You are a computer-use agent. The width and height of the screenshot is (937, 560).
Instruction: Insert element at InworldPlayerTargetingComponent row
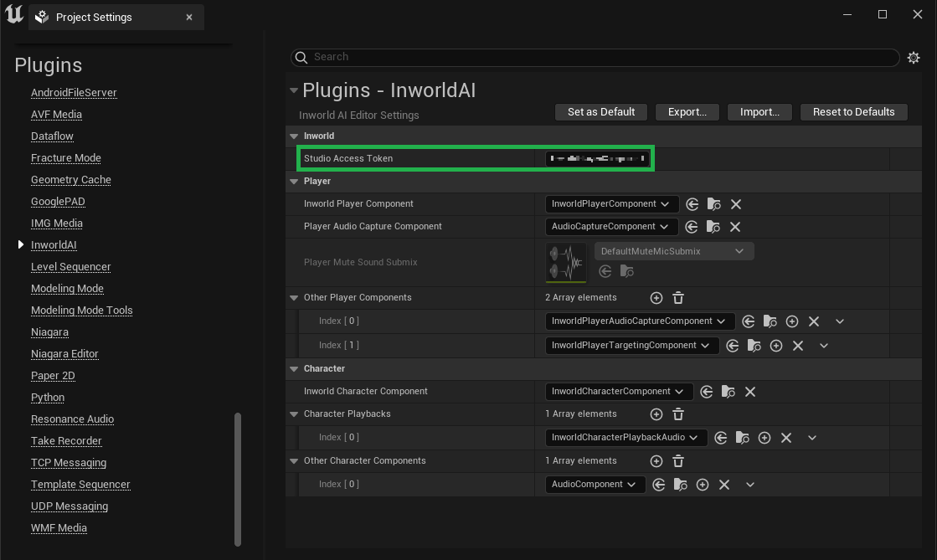click(x=776, y=346)
